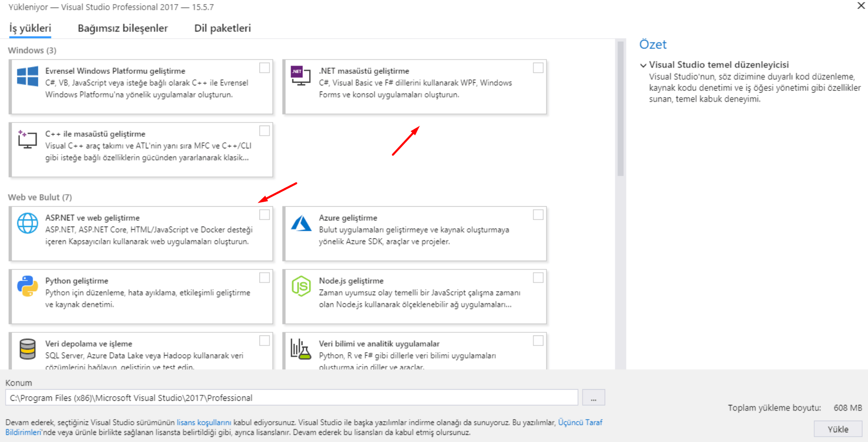
Task: Enable the ASP.NET ve web geliştirme checkbox
Action: [264, 215]
